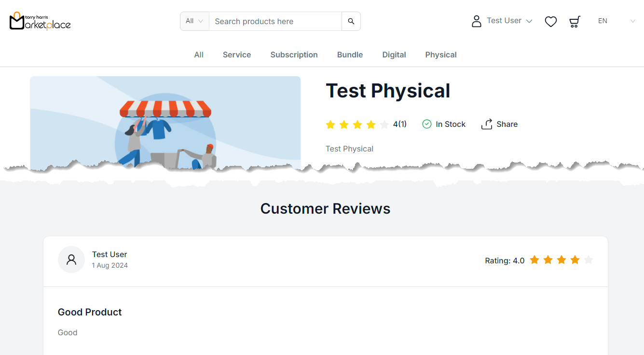Switch to the Subscription category tab

[x=294, y=55]
